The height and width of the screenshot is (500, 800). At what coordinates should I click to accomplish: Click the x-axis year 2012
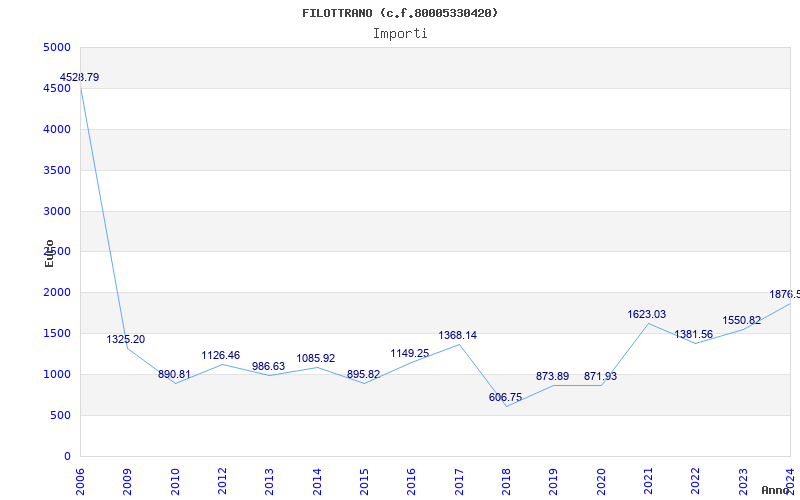tap(222, 482)
